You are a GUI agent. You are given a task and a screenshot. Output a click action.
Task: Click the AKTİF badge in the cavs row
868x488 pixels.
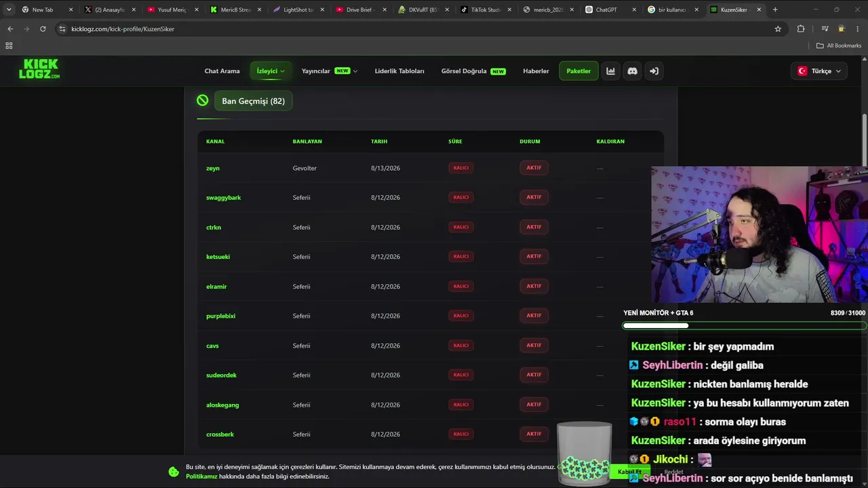click(534, 345)
